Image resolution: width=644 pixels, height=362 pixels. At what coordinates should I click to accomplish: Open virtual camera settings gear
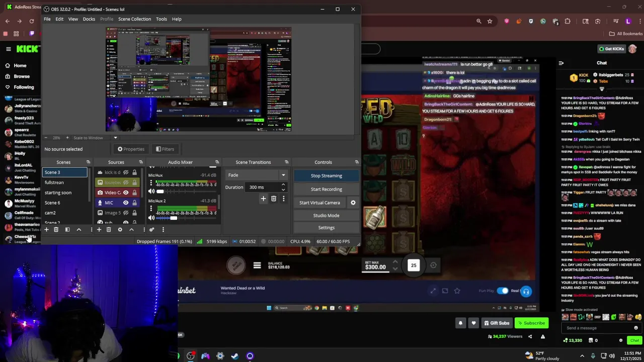coord(353,203)
